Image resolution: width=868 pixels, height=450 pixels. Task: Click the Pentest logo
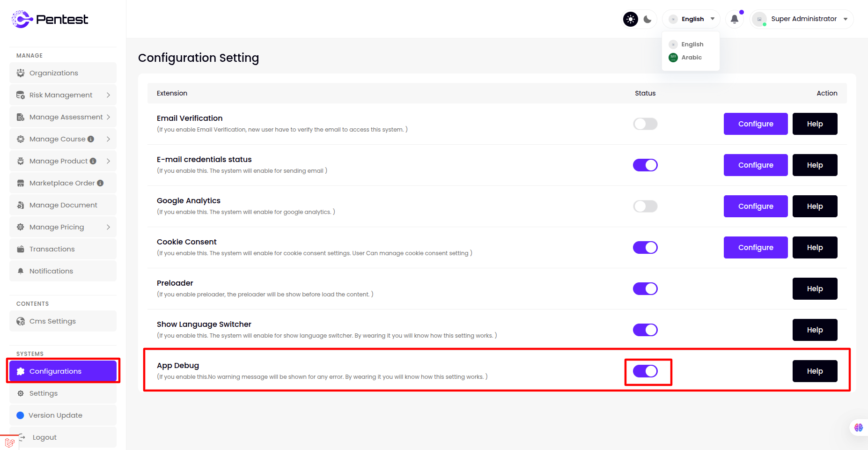[x=50, y=19]
